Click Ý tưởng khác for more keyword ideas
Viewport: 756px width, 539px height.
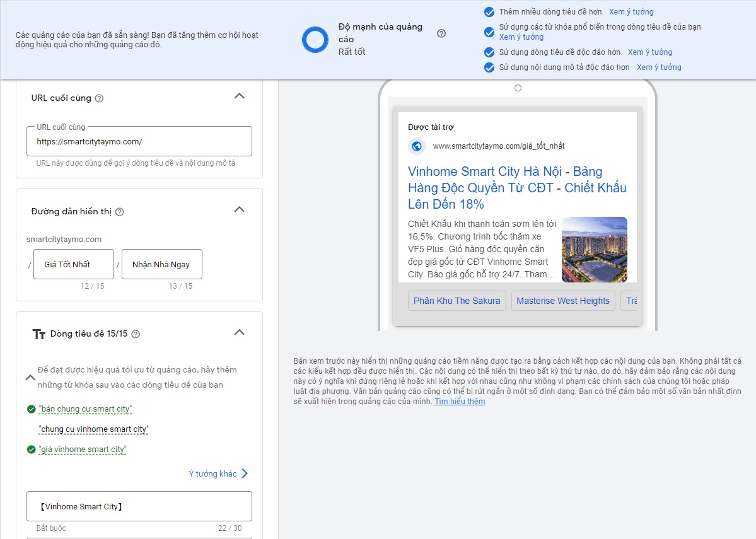tap(212, 474)
